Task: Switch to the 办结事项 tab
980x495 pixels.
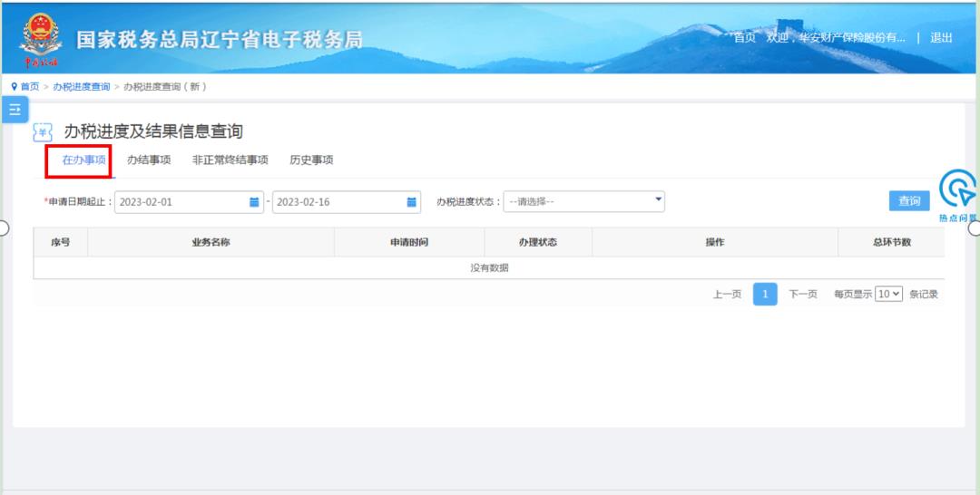Action: (x=149, y=160)
